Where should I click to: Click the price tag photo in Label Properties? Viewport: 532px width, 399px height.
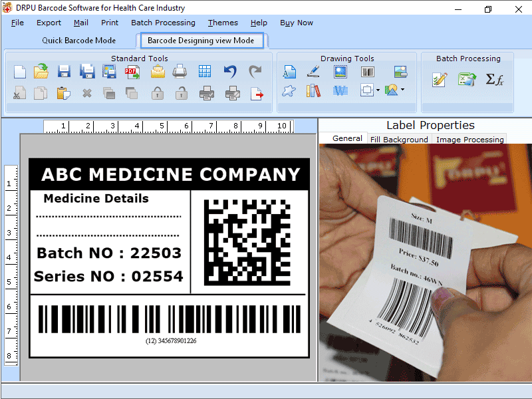point(426,263)
